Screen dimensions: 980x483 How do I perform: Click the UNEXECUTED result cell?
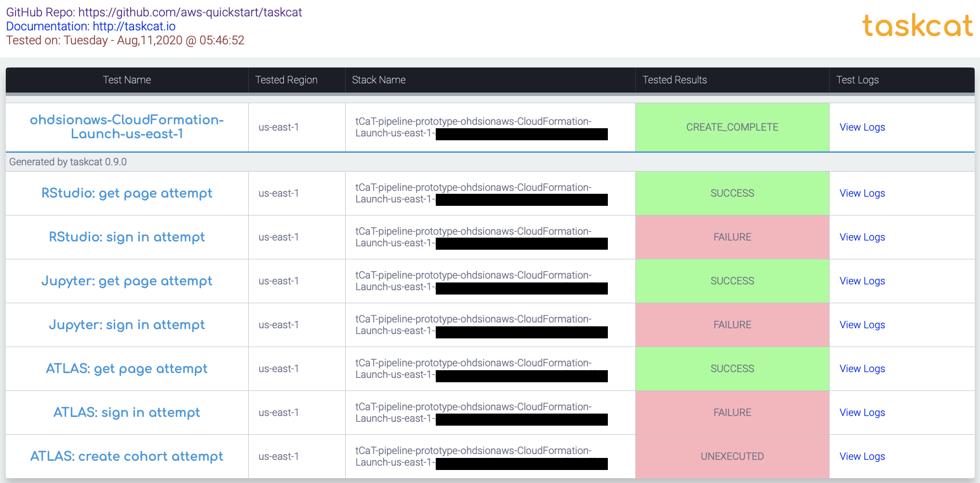(x=732, y=456)
